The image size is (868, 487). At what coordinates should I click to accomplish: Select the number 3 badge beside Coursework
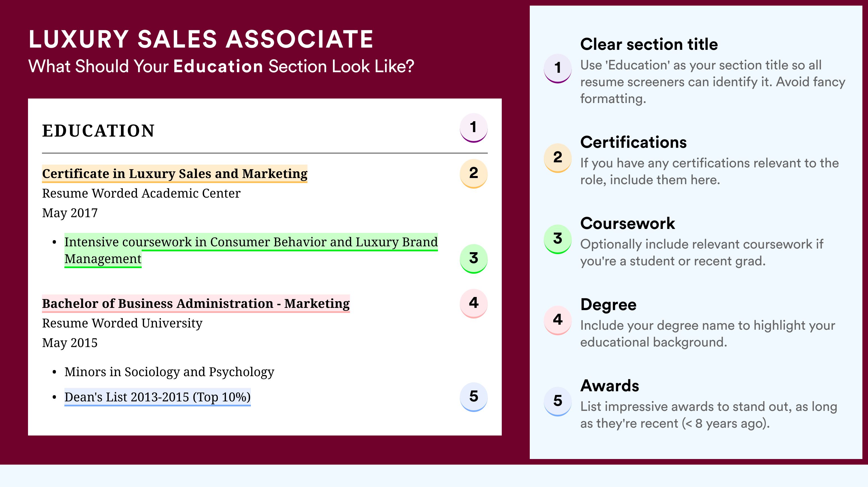pos(557,239)
